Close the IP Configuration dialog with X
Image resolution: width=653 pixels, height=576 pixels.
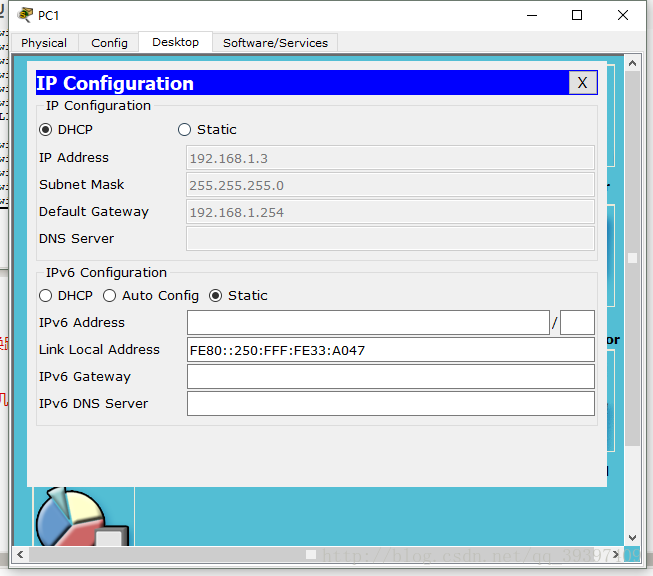tap(583, 82)
